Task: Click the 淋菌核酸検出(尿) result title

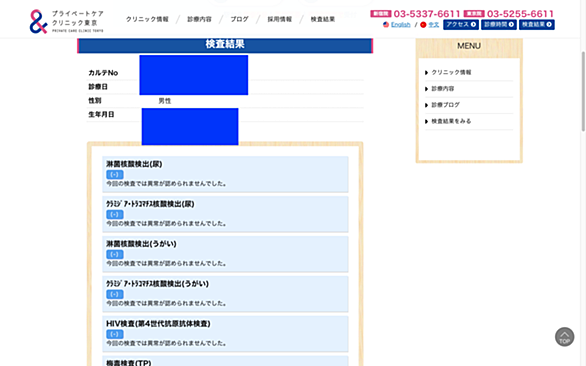Action: (134, 164)
